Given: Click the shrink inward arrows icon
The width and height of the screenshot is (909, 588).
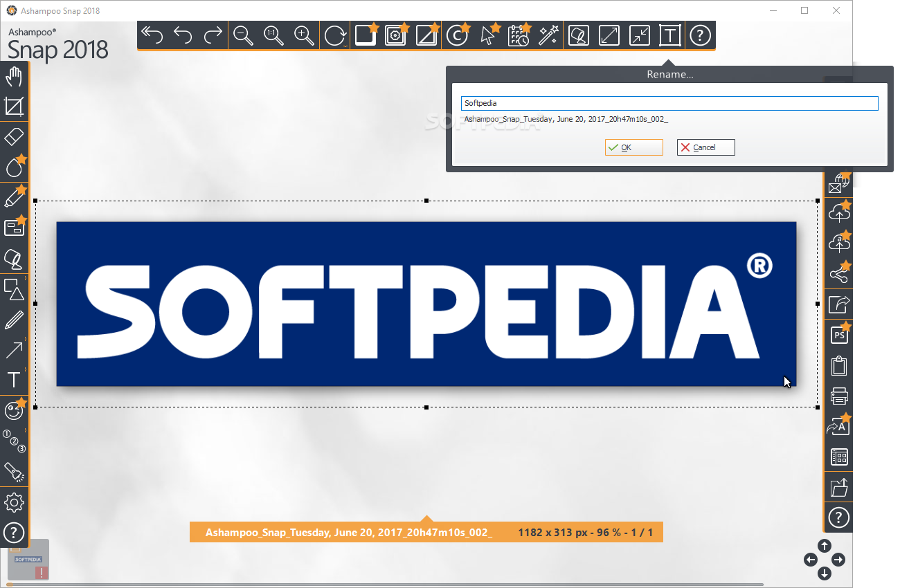Looking at the screenshot, I should 639,35.
